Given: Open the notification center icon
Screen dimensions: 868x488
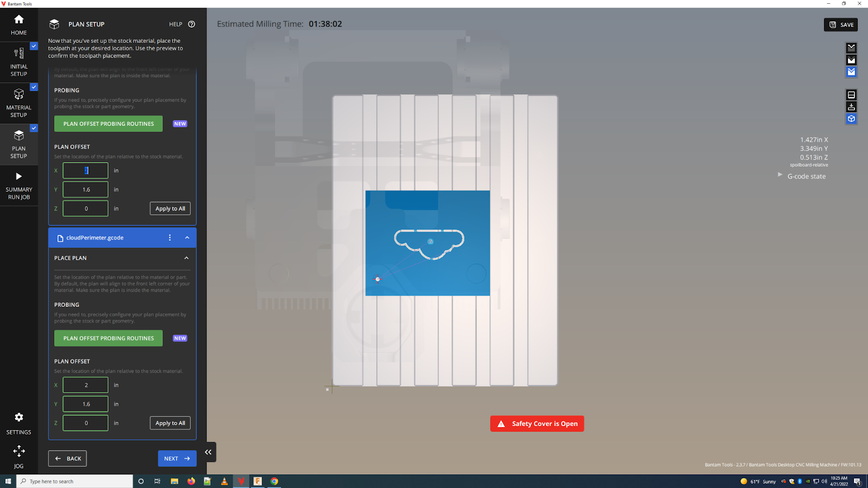Looking at the screenshot, I should 857,481.
